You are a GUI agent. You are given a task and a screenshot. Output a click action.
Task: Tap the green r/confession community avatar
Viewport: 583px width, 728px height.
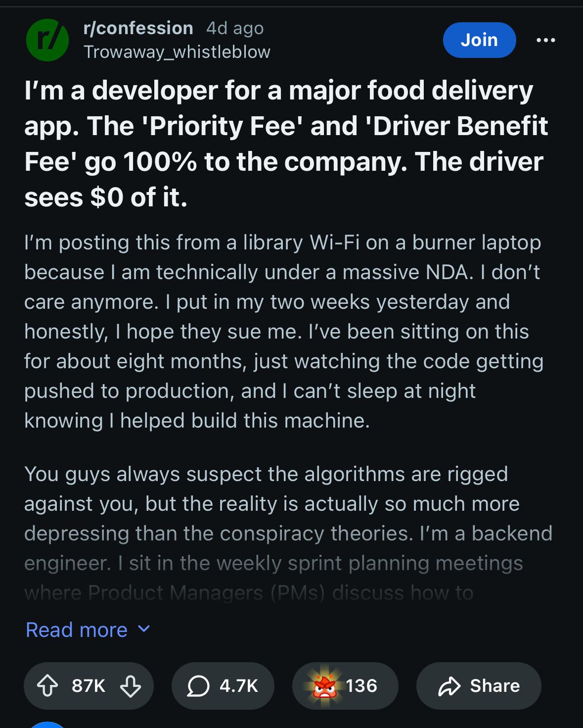pyautogui.click(x=47, y=40)
